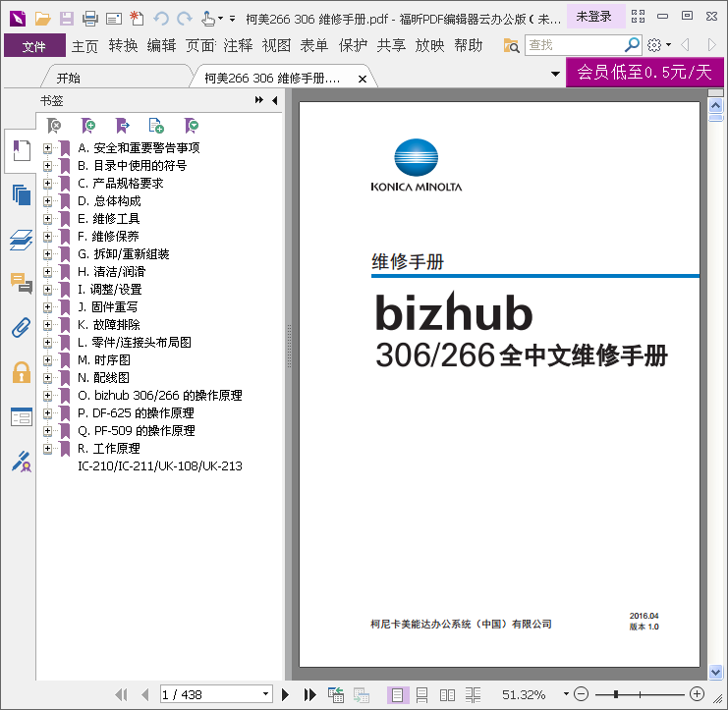Select the Hand tool icon
Viewport: 728px width, 710px height.
208,19
